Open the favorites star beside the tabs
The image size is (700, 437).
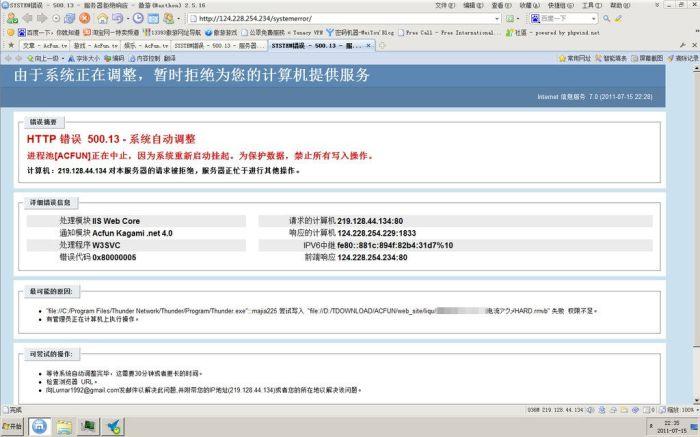(11, 45)
